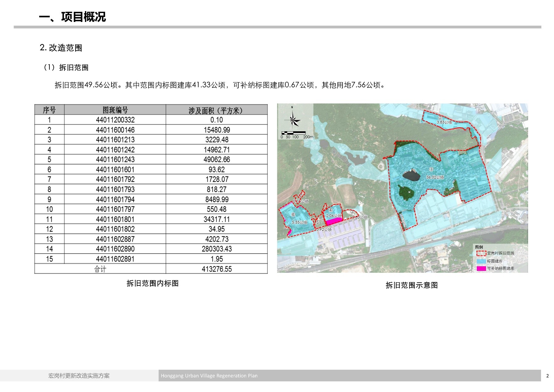Click the Honggang Urban Village Regeneration Plan footer
Image resolution: width=554 pixels, height=392 pixels.
[x=209, y=376]
